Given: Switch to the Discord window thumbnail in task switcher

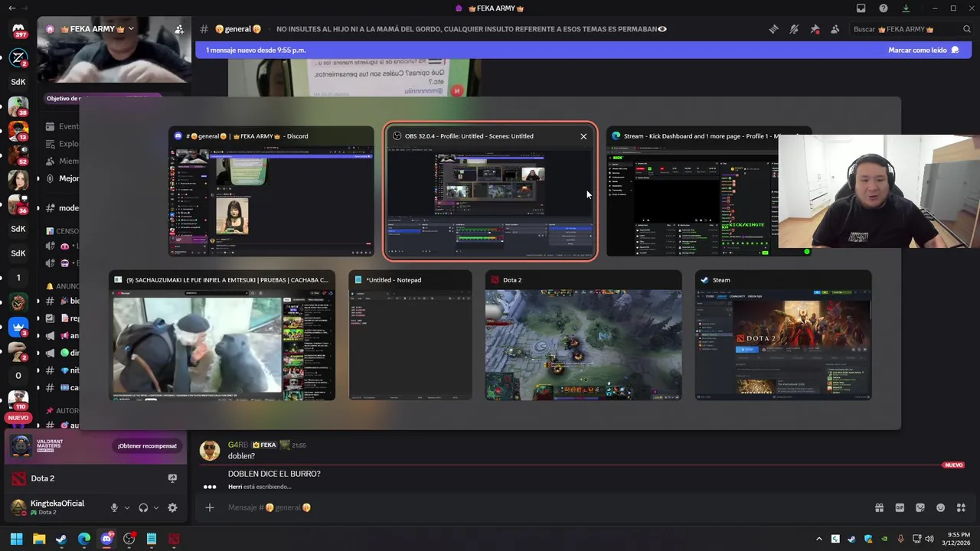Looking at the screenshot, I should pos(271,192).
